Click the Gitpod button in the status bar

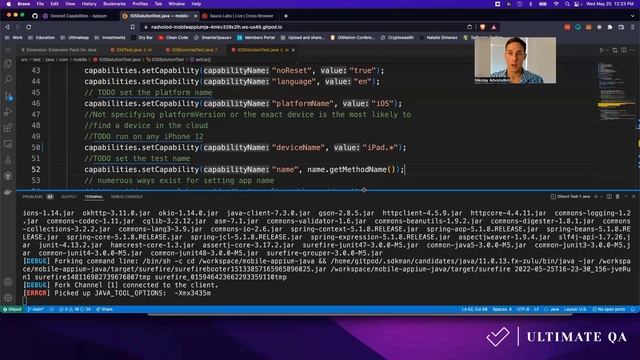click(x=12, y=309)
